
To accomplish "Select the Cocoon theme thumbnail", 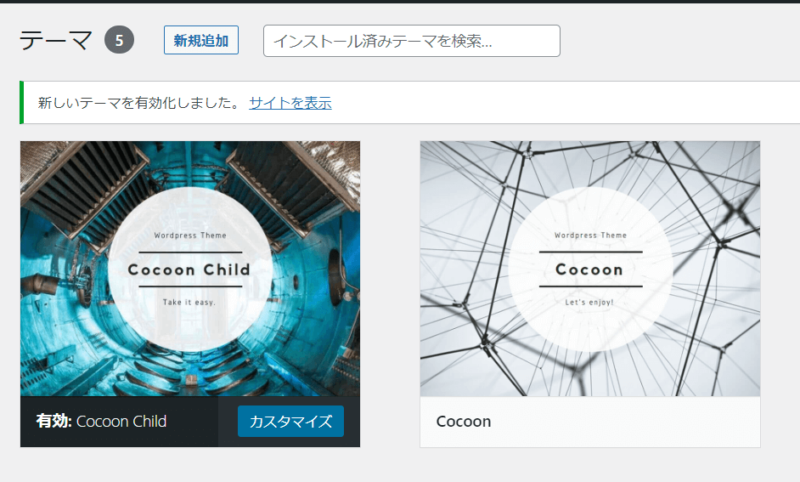I will pos(590,269).
